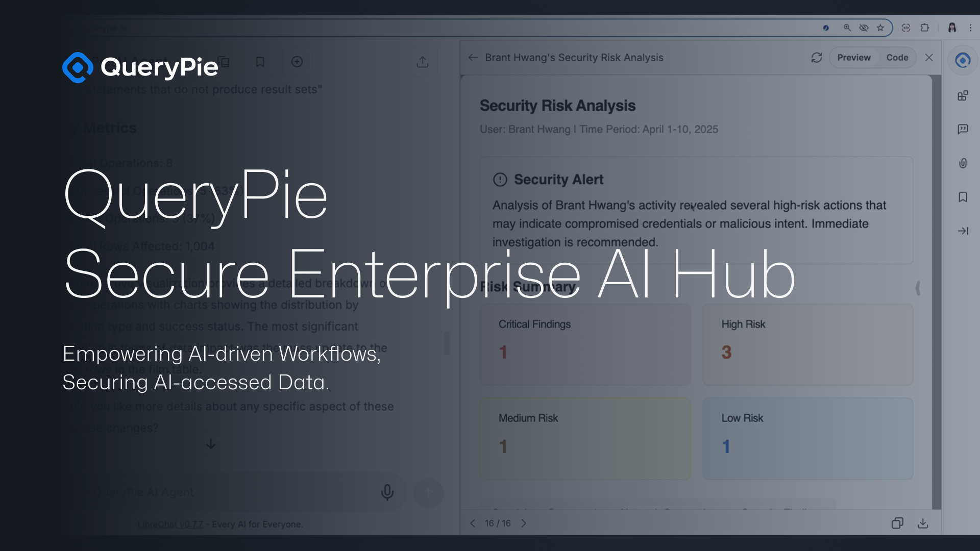Click the artifact panel vertical scrollbar
Viewport: 980px width, 551px height.
point(936,291)
